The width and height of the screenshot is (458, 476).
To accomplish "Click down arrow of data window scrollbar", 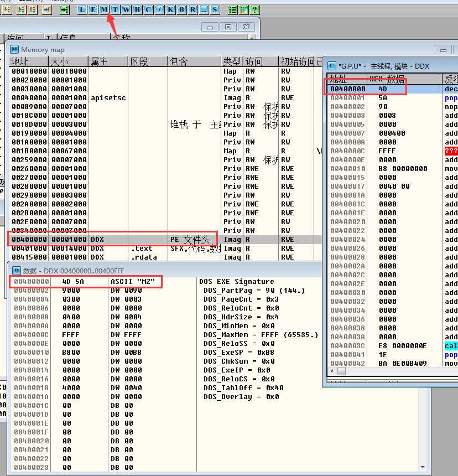I will click(423, 467).
